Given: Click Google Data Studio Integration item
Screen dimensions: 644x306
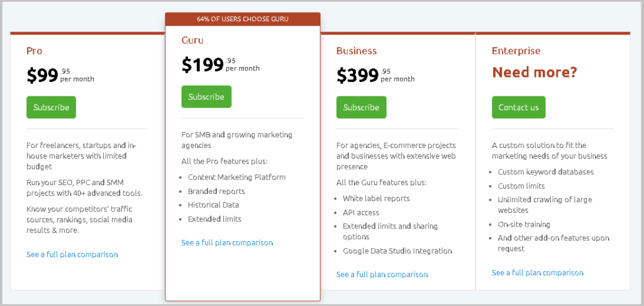Looking at the screenshot, I should click(x=397, y=251).
